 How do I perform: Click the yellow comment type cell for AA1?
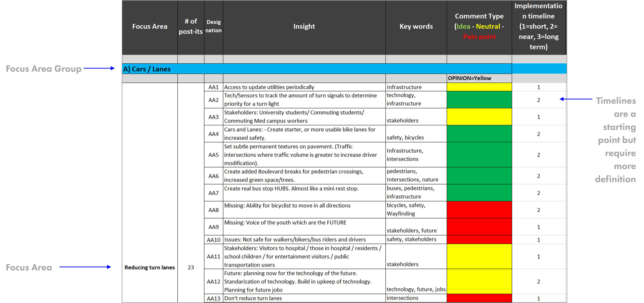coord(479,87)
